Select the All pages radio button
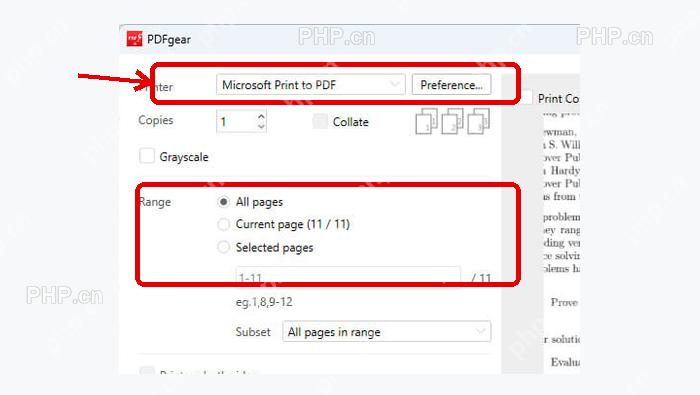 (223, 202)
